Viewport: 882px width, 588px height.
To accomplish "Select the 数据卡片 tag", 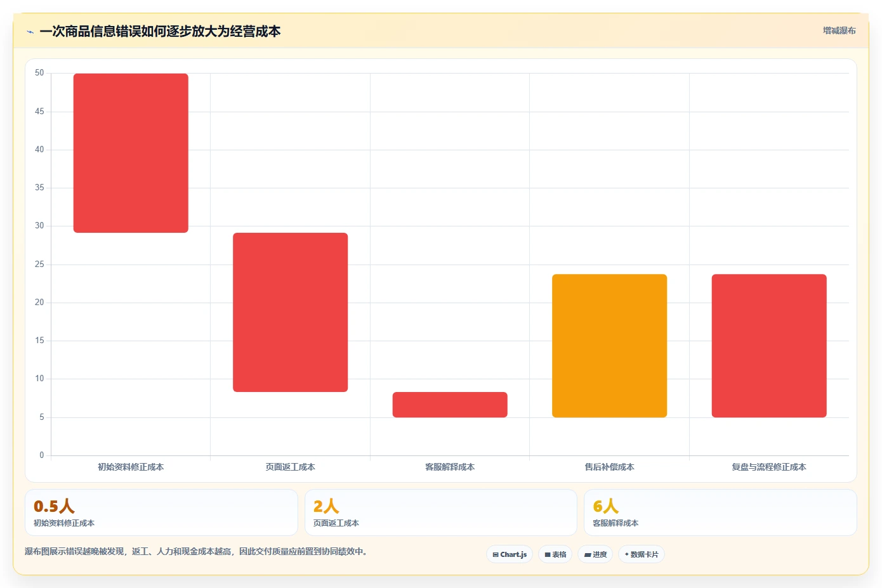I will tap(642, 554).
